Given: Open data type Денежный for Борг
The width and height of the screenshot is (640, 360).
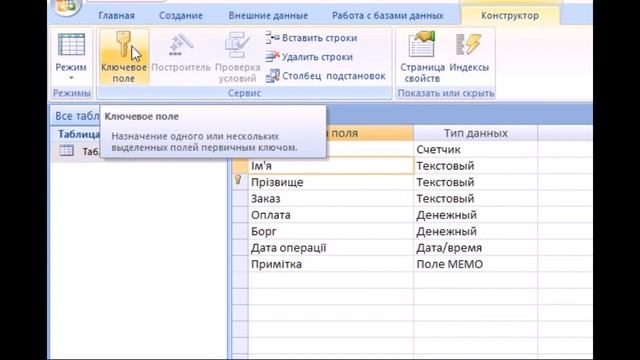Looking at the screenshot, I should (476, 231).
